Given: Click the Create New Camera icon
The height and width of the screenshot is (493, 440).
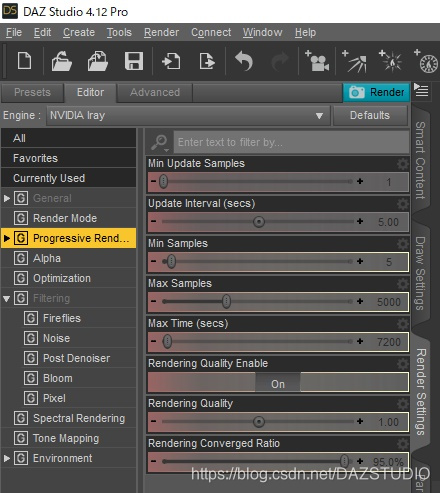Looking at the screenshot, I should coord(317,61).
